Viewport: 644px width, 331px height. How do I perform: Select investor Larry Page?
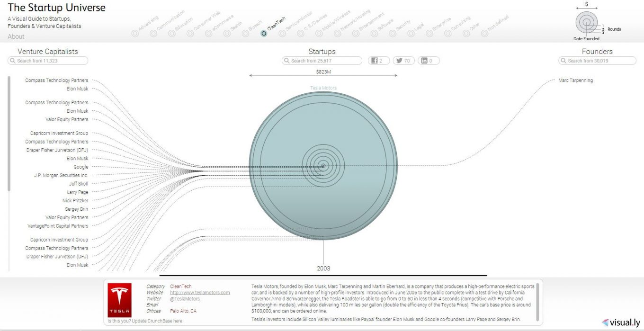pyautogui.click(x=78, y=192)
